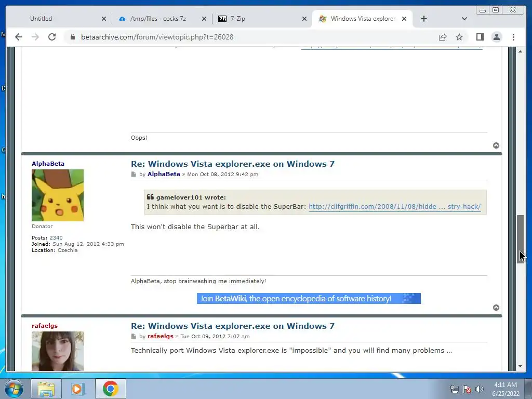Click 'gamelover101 wrote:' quote header

[191, 197]
